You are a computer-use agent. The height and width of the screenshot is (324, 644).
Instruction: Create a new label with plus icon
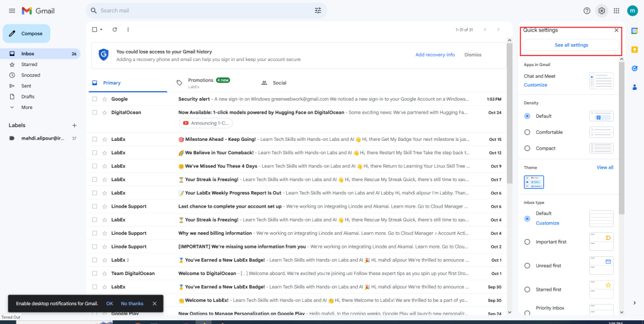tap(74, 125)
